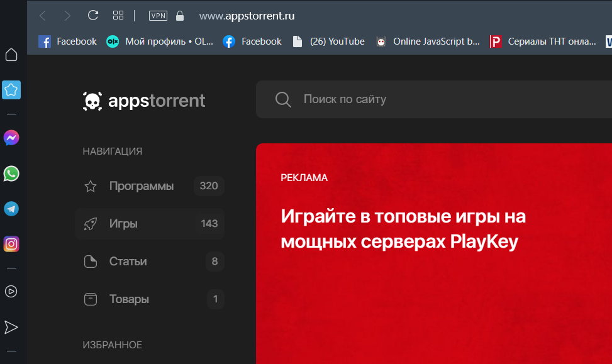Click the 320 count badge

tap(209, 185)
